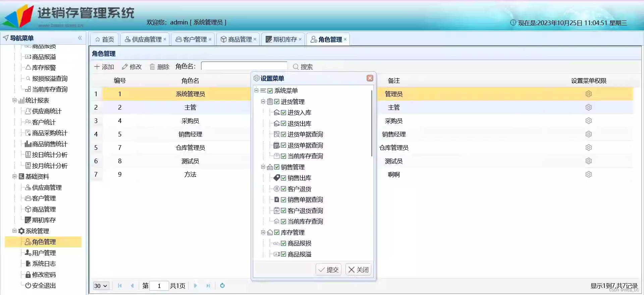Click the page number input field
The width and height of the screenshot is (644, 295).
pos(159,286)
